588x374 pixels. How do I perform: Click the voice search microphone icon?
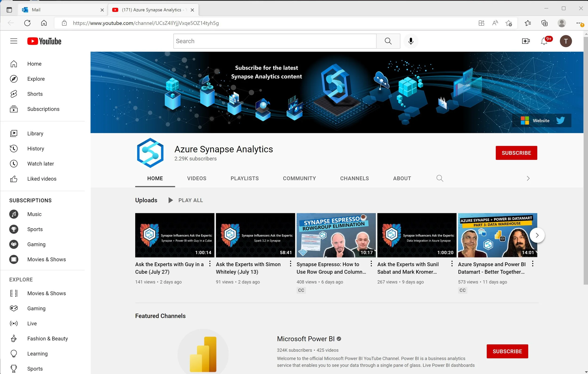point(411,41)
